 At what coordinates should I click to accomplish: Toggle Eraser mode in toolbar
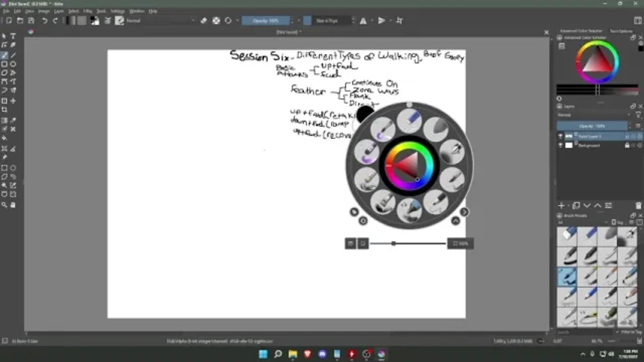point(204,21)
